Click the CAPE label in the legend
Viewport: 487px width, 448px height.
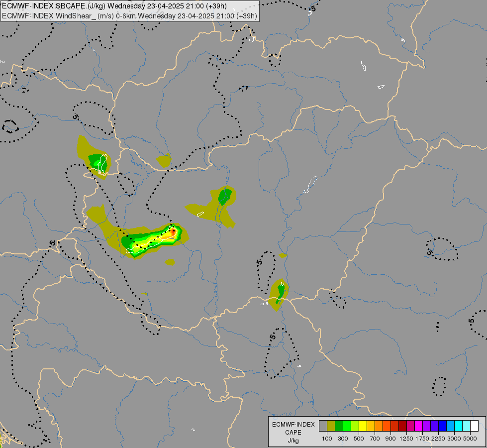pos(293,433)
